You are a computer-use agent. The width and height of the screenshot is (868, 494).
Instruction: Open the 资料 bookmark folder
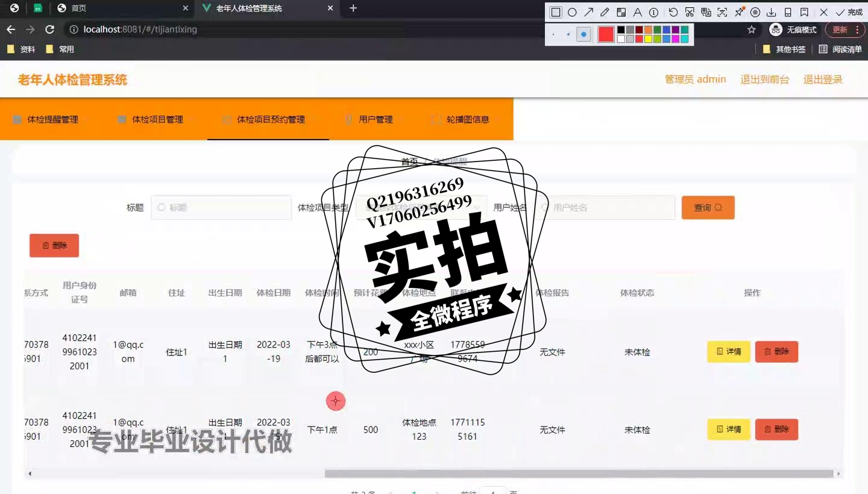coord(21,49)
